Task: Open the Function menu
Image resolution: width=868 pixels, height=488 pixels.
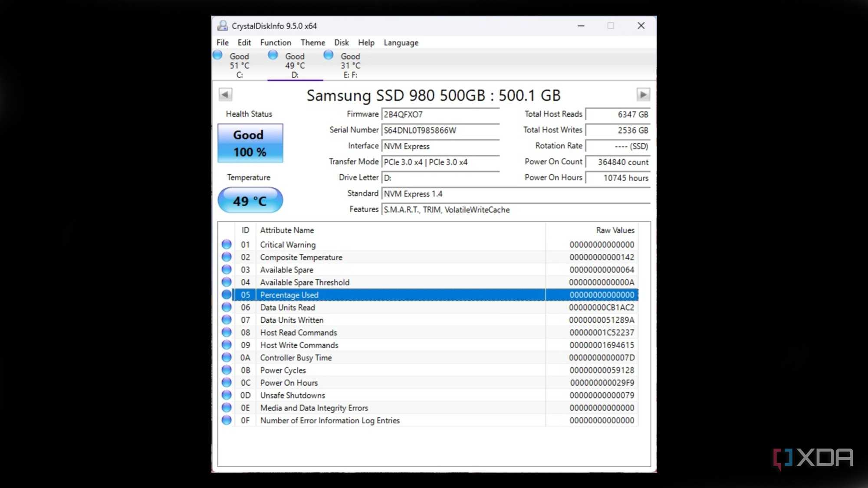Action: point(276,43)
